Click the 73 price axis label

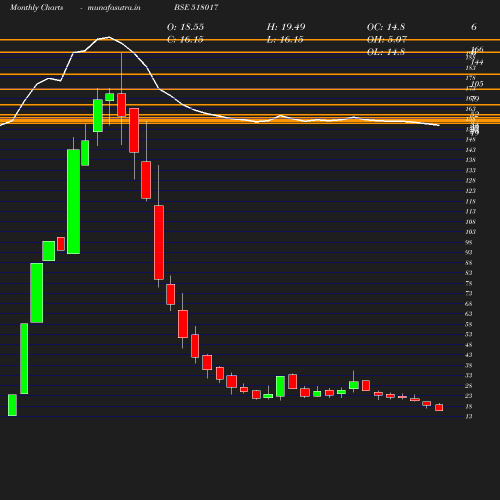(x=469, y=293)
